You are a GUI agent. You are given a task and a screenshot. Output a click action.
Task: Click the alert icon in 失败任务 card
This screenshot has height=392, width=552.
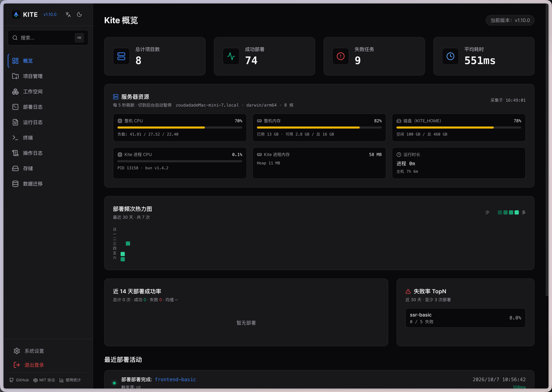(x=340, y=56)
